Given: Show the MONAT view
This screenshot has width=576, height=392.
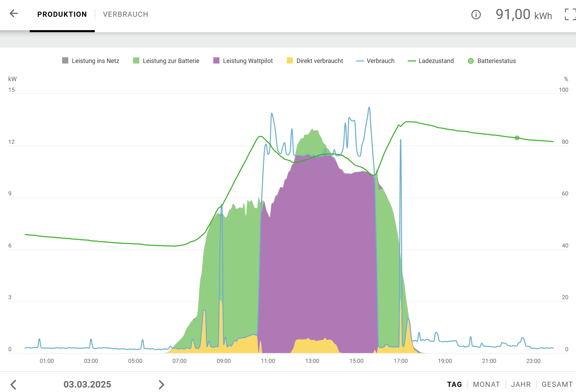Looking at the screenshot, I should tap(486, 384).
